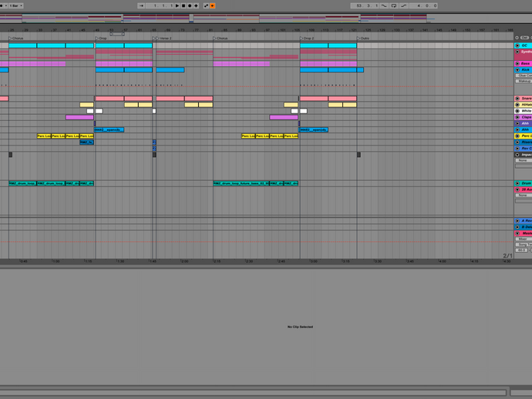Unfold the purple Ahh track

coord(517,123)
